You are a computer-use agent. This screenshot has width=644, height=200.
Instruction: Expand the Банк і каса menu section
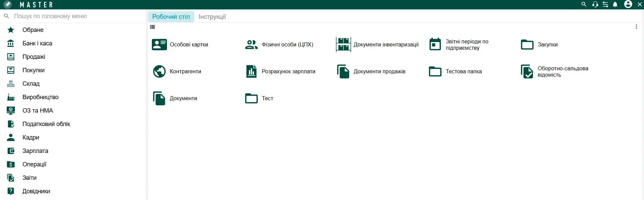tap(37, 43)
